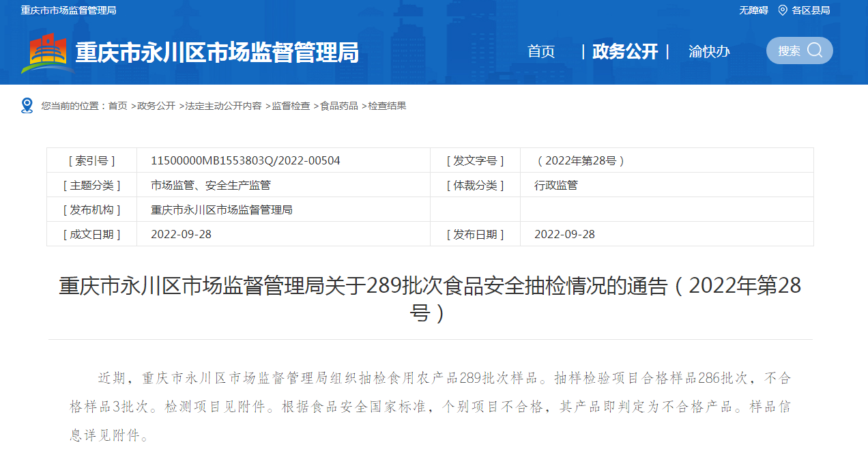Go to 监督检查 in the breadcrumb
Viewport: 868px width, 449px height.
[291, 106]
